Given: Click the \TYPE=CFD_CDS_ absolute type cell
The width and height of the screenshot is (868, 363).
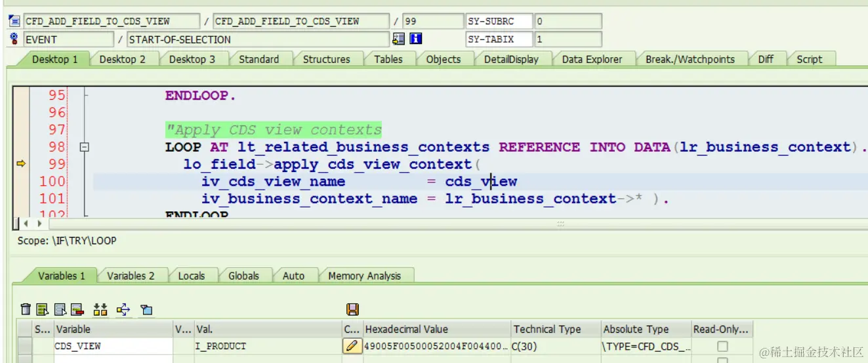Looking at the screenshot, I should [x=646, y=346].
